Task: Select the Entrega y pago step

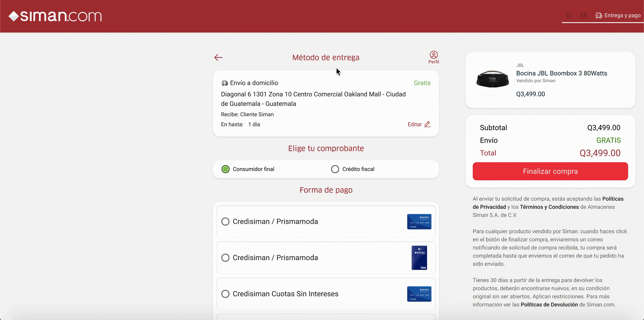Action: pyautogui.click(x=618, y=16)
